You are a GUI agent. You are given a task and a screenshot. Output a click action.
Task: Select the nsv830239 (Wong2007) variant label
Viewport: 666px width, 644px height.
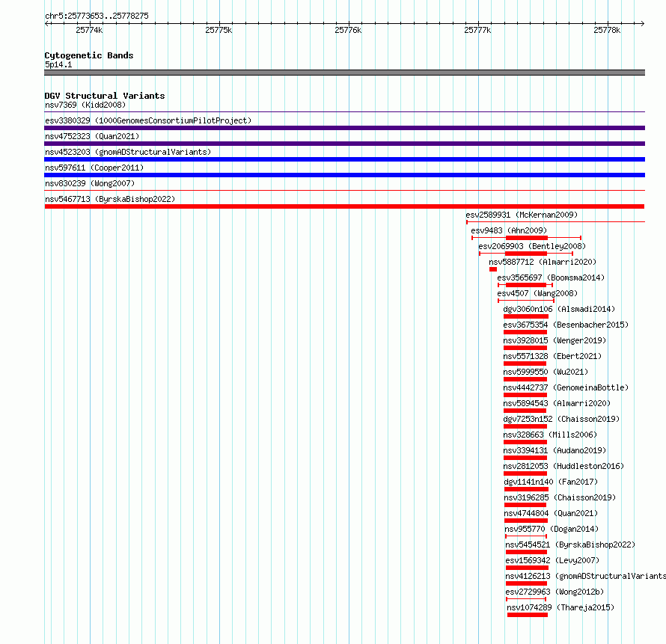coord(90,183)
